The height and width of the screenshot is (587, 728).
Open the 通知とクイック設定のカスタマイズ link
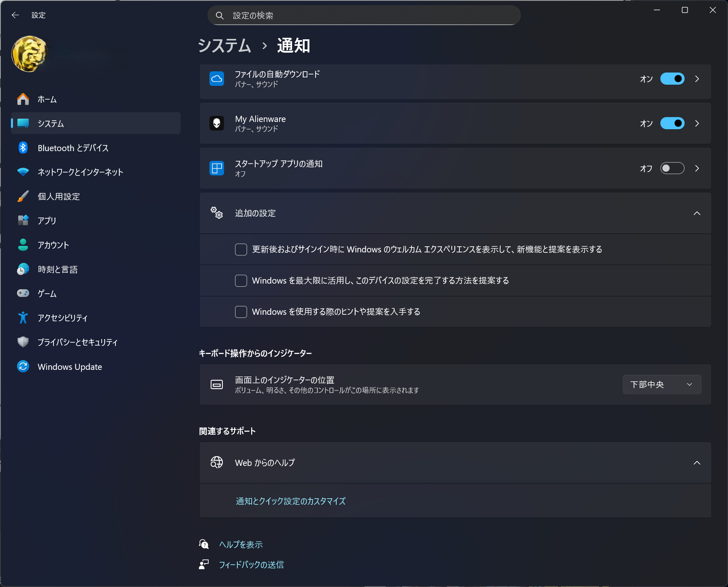[290, 501]
